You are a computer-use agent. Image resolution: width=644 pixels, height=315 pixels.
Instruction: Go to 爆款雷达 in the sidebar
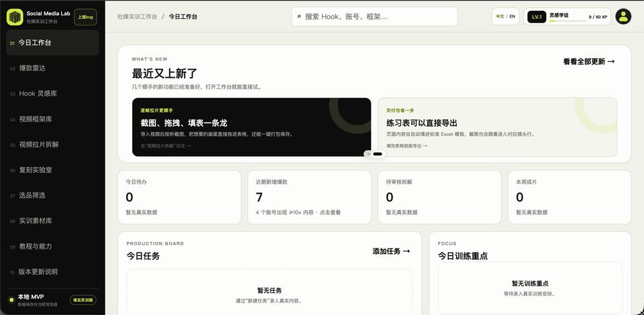click(x=52, y=68)
